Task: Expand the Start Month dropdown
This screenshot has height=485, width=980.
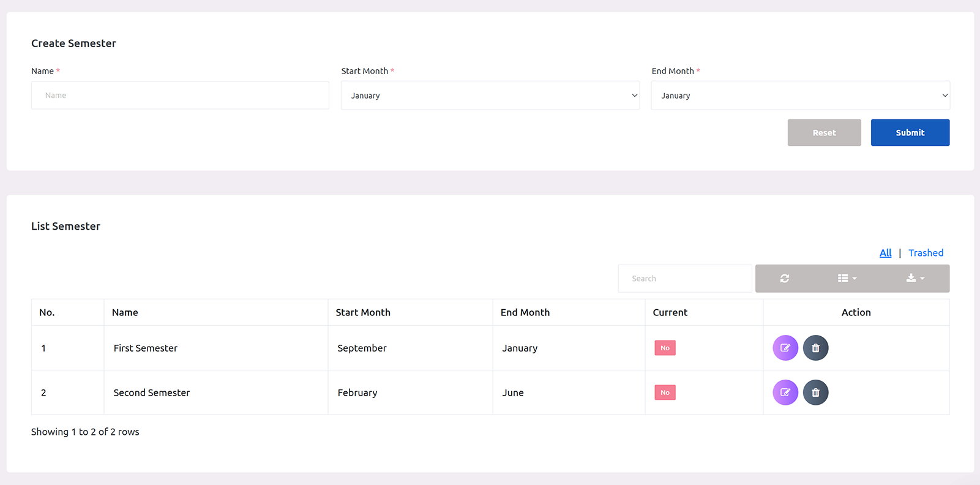Action: (x=490, y=96)
